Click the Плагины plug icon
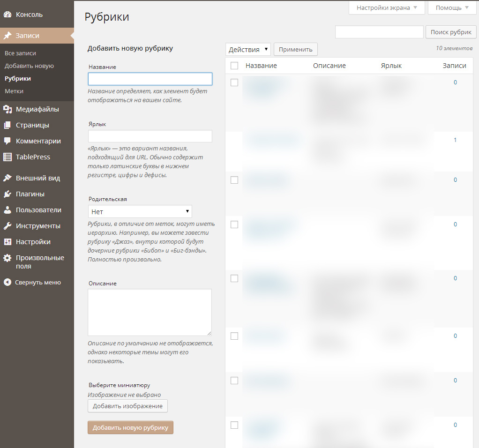Image resolution: width=479 pixels, height=448 pixels. pos(7,194)
